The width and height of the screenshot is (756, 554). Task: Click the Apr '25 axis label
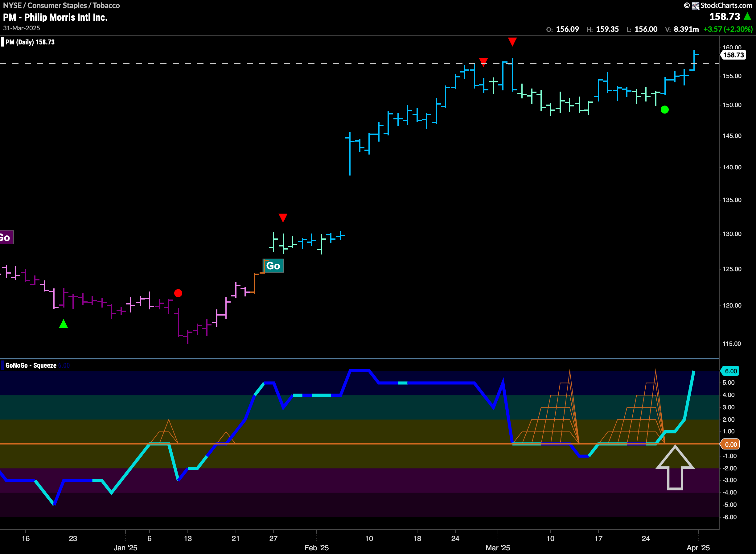(698, 548)
